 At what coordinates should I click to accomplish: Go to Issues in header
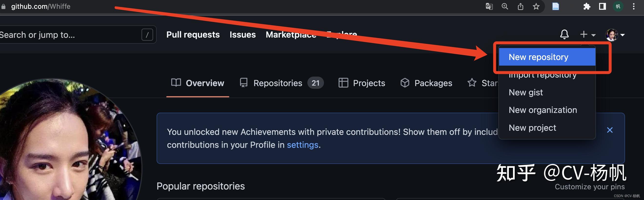coord(242,34)
